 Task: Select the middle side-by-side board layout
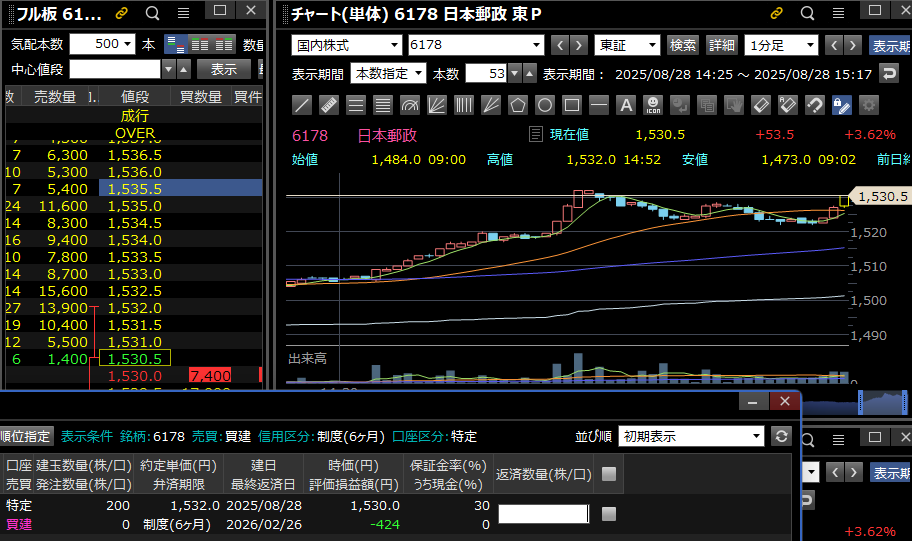click(200, 44)
